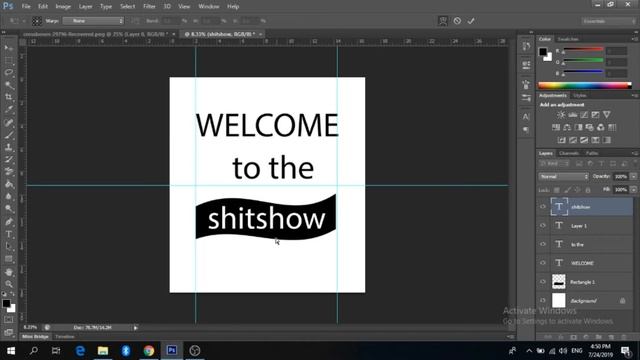
Task: Open the Timeline tab at bottom
Action: coord(64,337)
